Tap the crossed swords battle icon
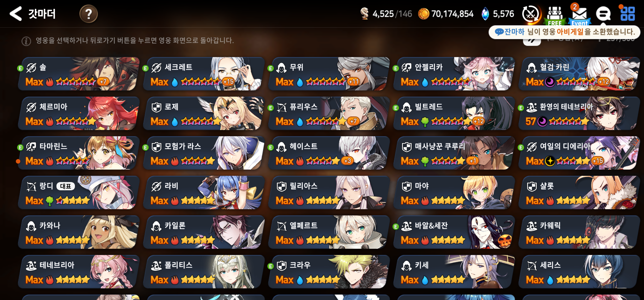The width and height of the screenshot is (644, 300). click(531, 14)
